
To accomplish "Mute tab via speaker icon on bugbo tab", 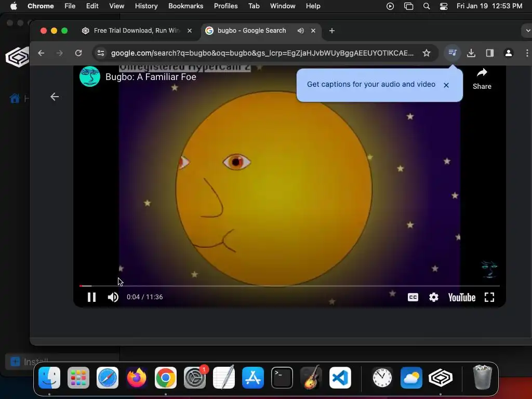I will pos(301,31).
